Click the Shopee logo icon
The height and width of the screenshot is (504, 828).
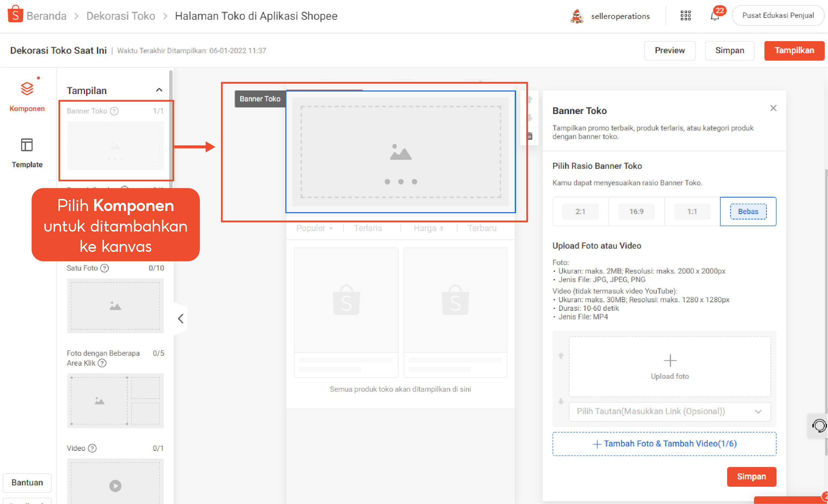pos(15,14)
